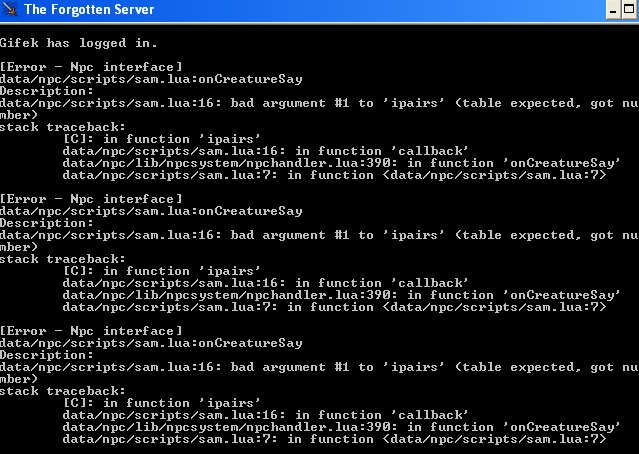Click first npchandler.lua:390 traceback line
Viewport: 639px width, 454px height.
342,163
